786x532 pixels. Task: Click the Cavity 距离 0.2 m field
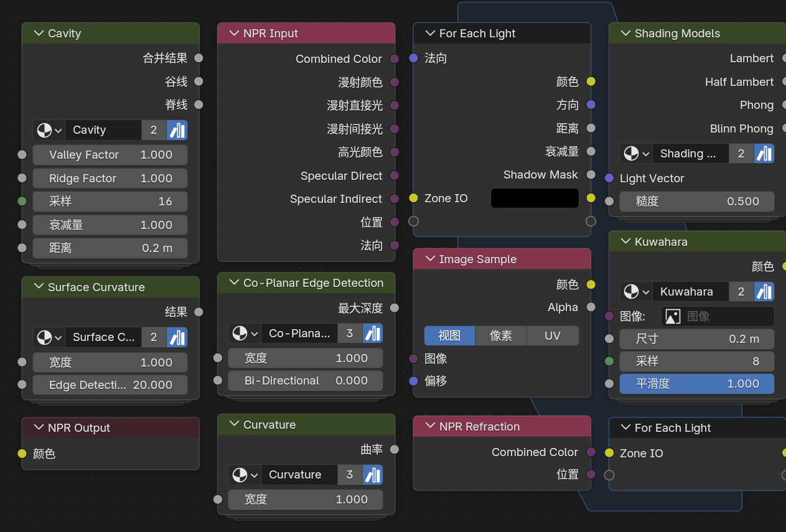coord(110,248)
